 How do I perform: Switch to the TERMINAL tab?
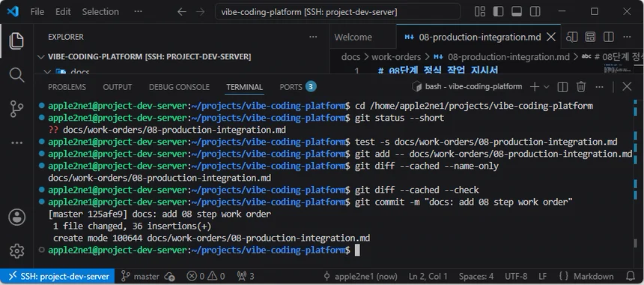click(244, 87)
